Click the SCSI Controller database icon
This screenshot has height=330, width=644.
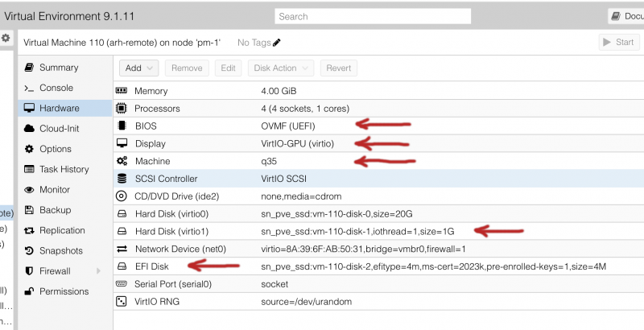coord(122,179)
